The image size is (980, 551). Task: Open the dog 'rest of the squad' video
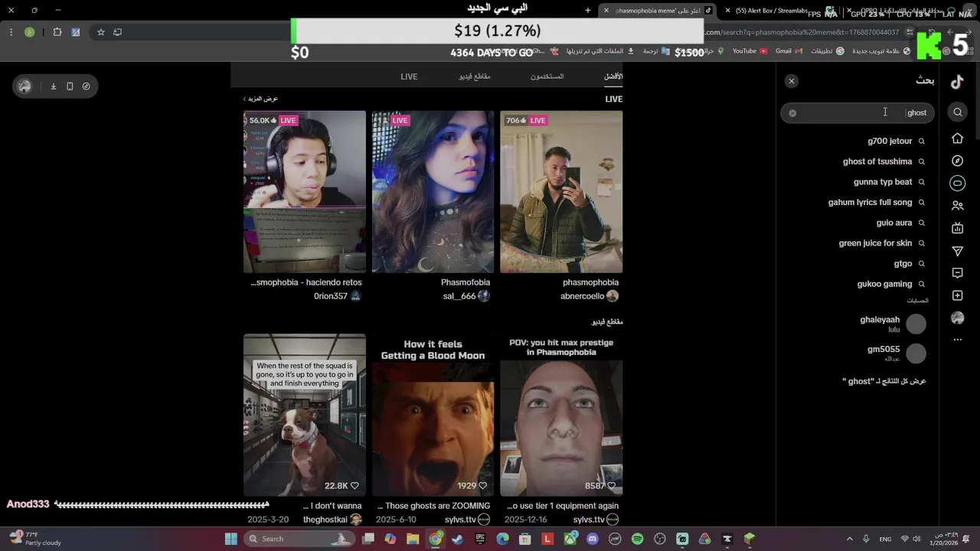(305, 415)
